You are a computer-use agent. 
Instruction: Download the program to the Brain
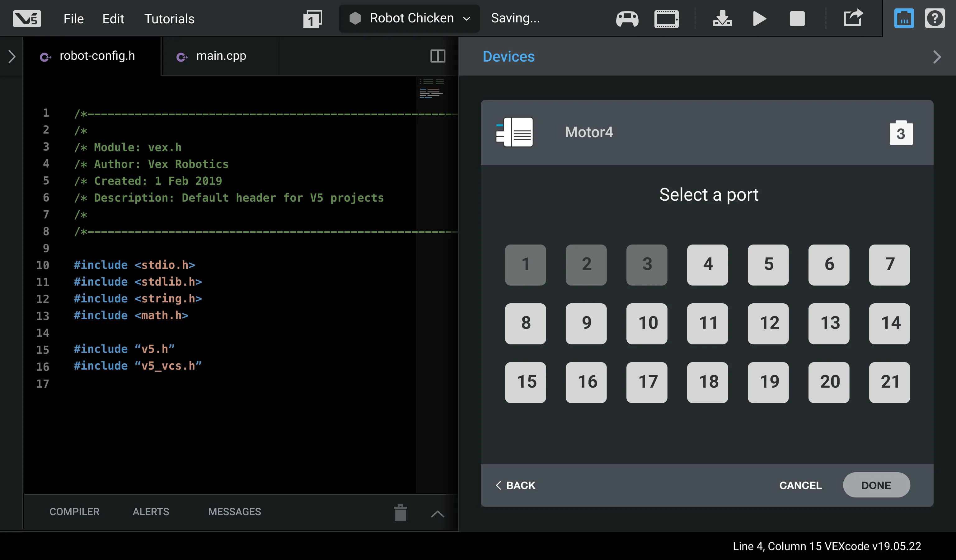pyautogui.click(x=722, y=19)
